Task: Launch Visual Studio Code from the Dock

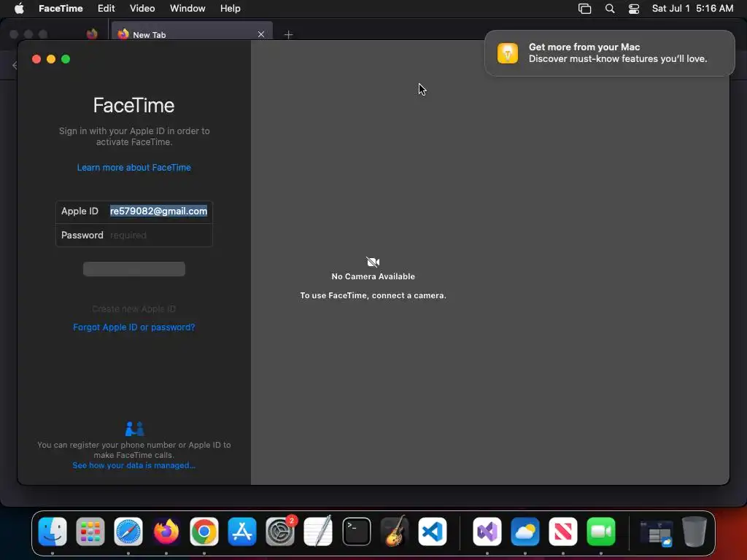Action: click(433, 532)
